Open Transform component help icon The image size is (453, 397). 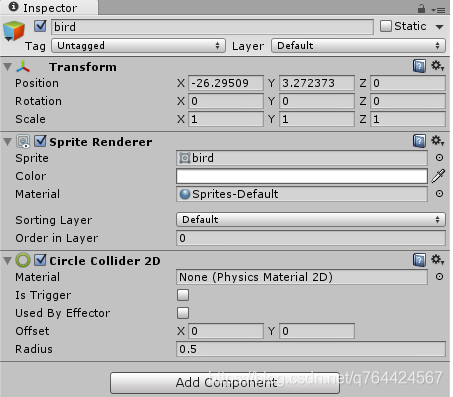click(419, 66)
